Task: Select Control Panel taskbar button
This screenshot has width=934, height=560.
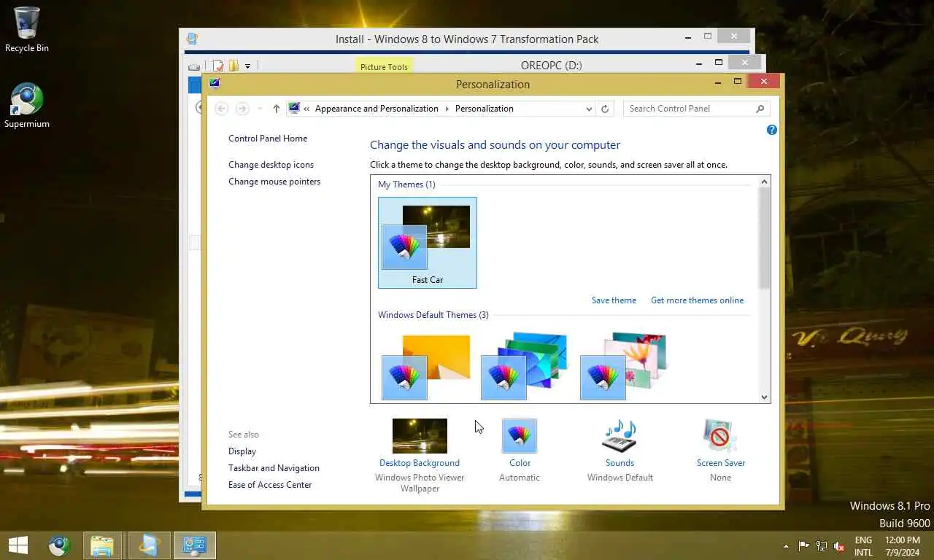Action: 195,545
